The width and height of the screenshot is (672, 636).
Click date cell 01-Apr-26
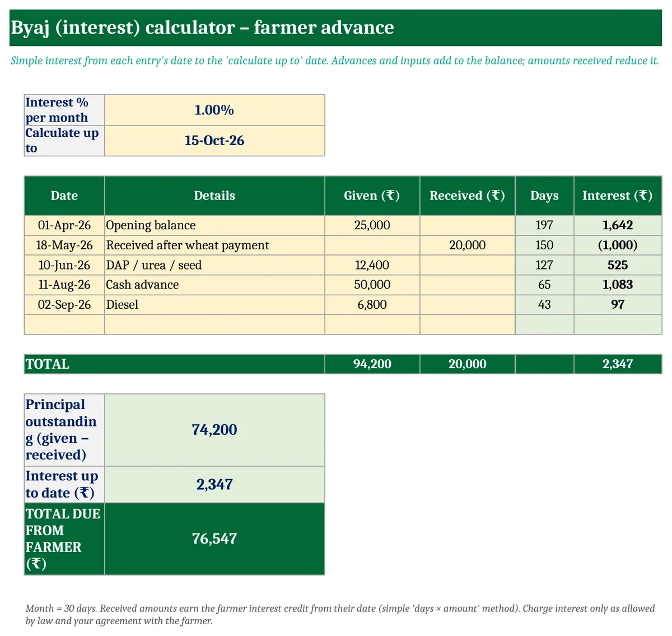(x=64, y=225)
